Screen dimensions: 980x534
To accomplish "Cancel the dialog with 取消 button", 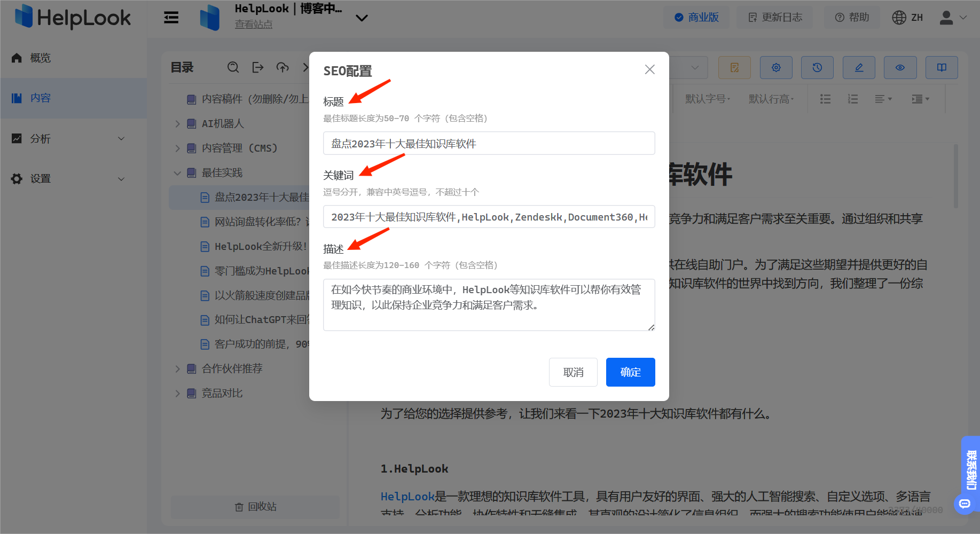I will [x=573, y=372].
